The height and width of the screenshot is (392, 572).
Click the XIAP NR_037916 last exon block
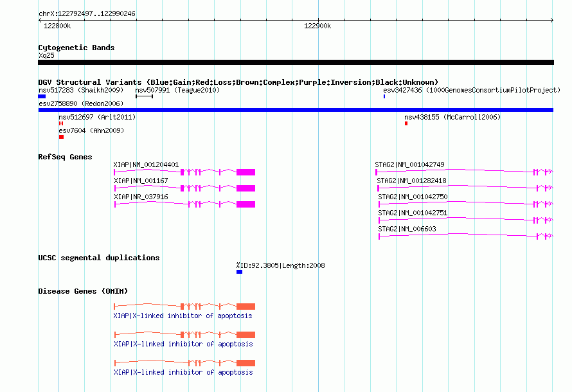coord(246,204)
